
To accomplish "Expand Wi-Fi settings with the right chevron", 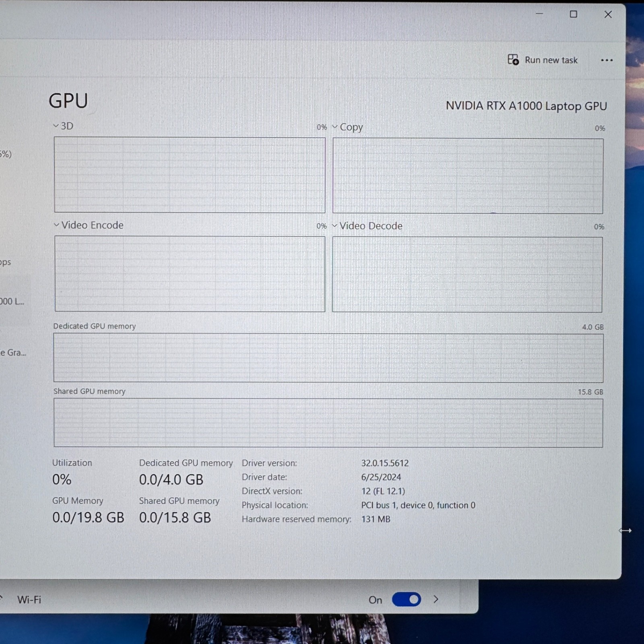I will 436,600.
